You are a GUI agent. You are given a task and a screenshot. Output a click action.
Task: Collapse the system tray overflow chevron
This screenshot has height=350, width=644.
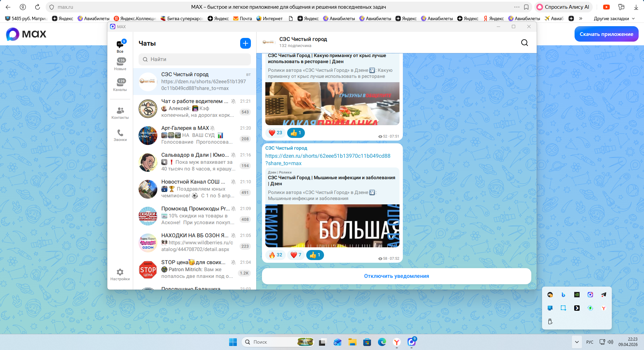click(577, 342)
